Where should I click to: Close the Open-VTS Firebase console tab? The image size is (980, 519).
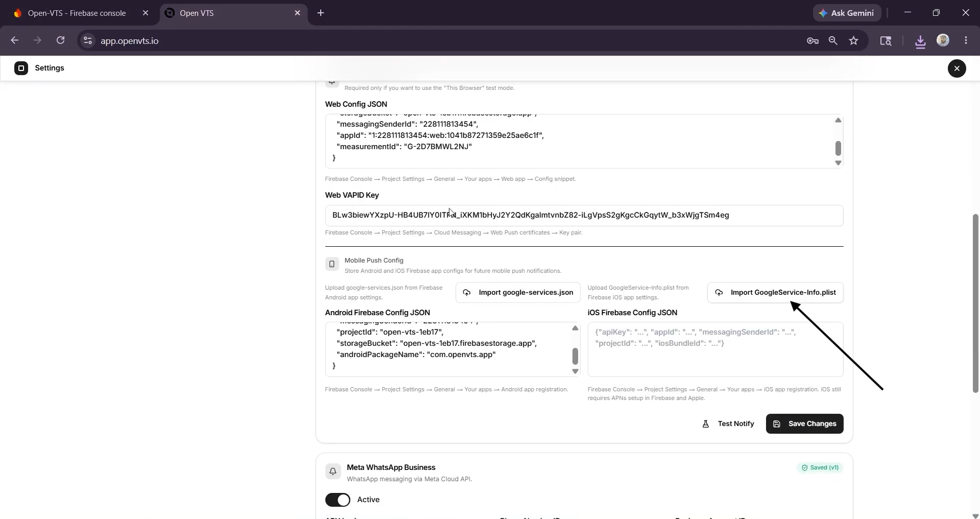point(146,13)
